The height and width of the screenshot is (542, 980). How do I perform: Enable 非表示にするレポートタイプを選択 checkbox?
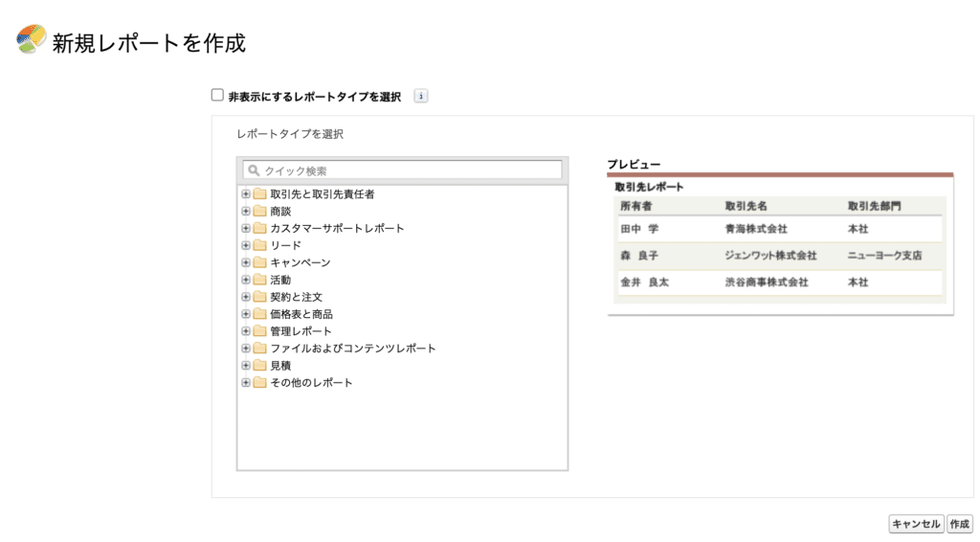217,95
